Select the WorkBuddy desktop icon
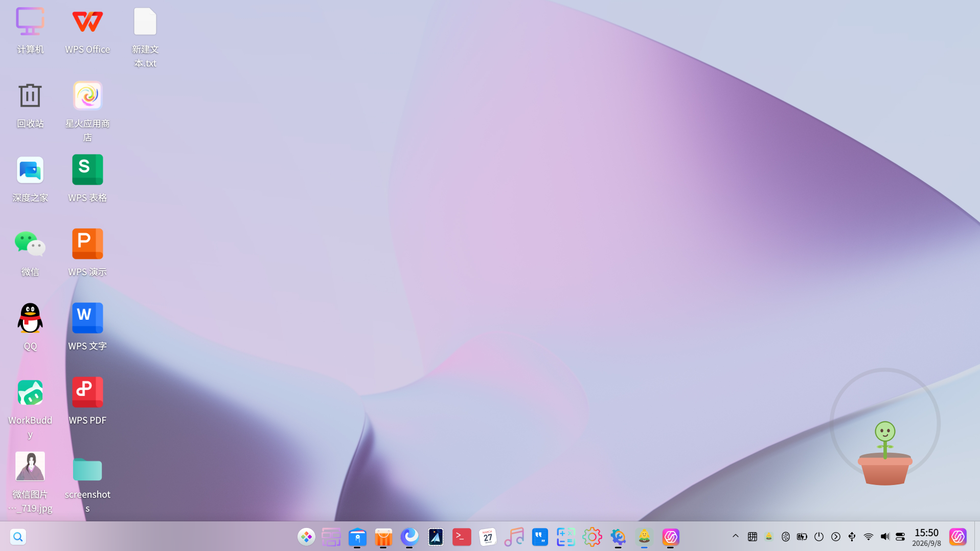Screen dimensions: 980x551 [30, 408]
